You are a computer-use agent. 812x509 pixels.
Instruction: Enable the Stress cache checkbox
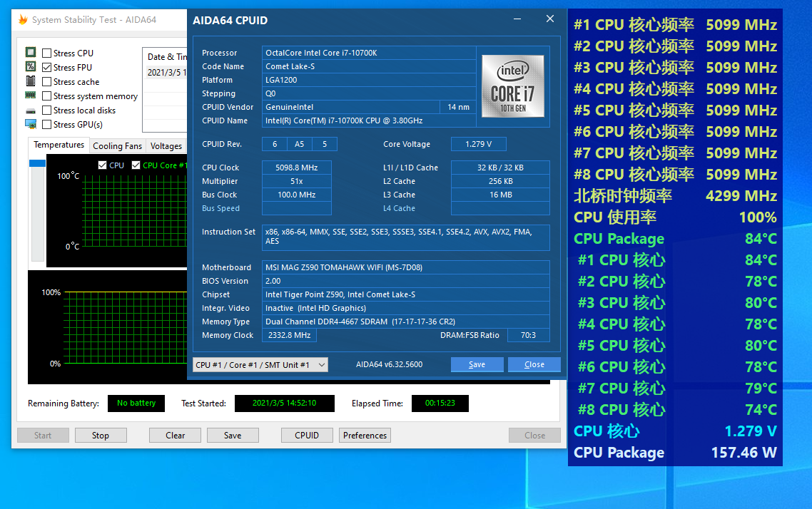tap(46, 82)
